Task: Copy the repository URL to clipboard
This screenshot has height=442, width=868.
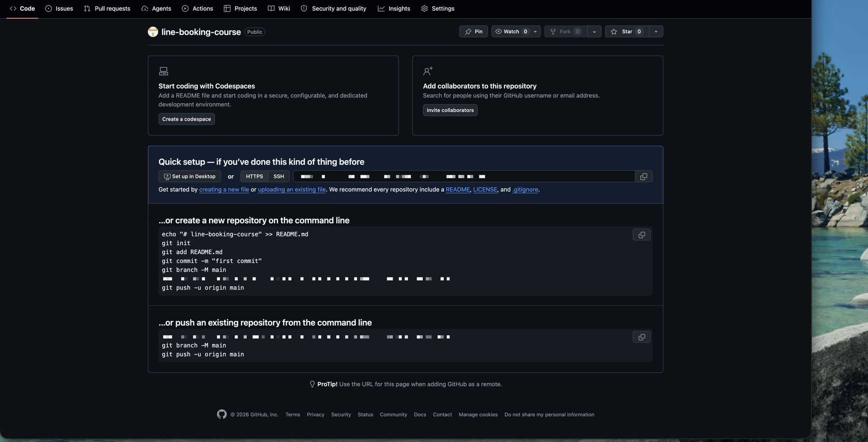Action: pos(644,177)
